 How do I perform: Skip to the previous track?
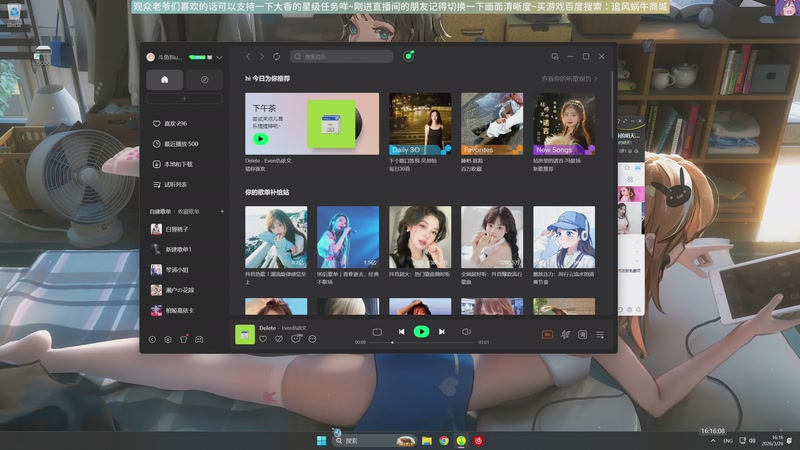pos(402,332)
